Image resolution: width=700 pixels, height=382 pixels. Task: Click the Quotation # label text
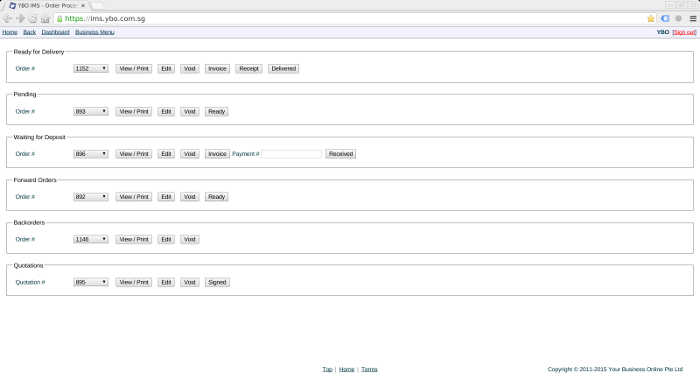(x=30, y=282)
